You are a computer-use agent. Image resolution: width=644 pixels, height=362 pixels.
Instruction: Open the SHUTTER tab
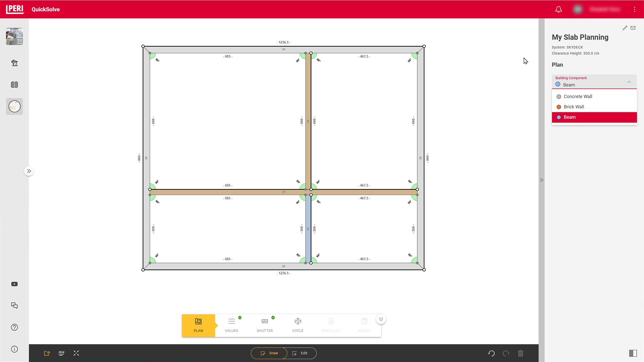tap(265, 325)
